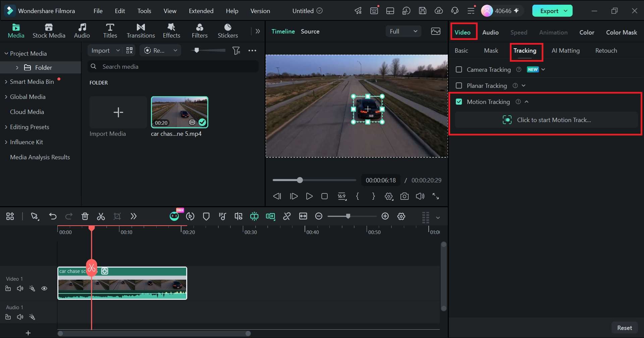Screen dimensions: 644x338
Task: Click the preview playback progress slider
Action: [314, 180]
